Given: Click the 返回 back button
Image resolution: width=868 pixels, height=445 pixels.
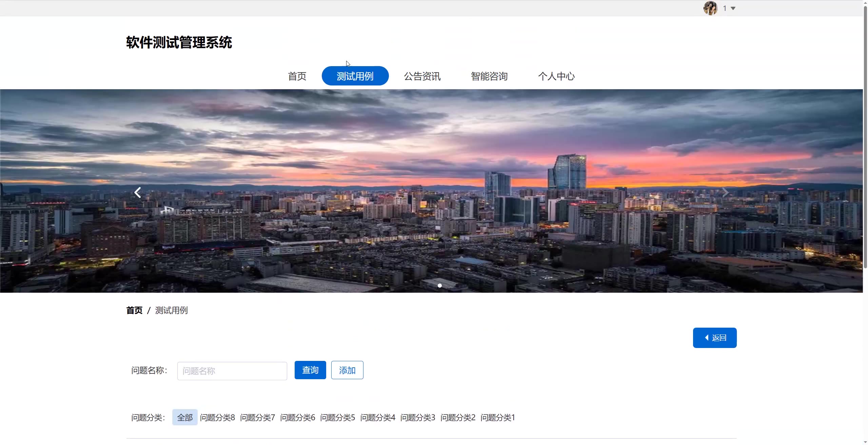Looking at the screenshot, I should click(714, 338).
